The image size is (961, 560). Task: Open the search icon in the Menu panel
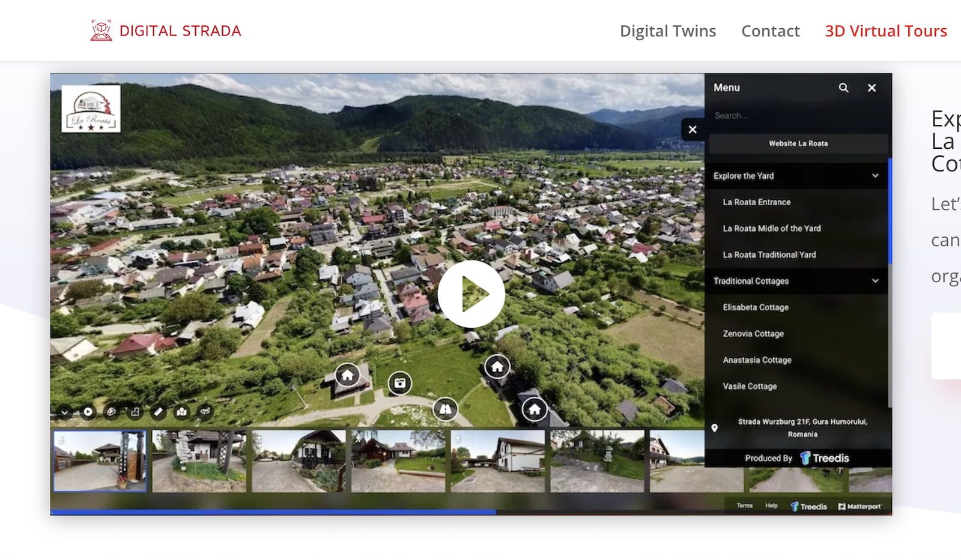843,88
